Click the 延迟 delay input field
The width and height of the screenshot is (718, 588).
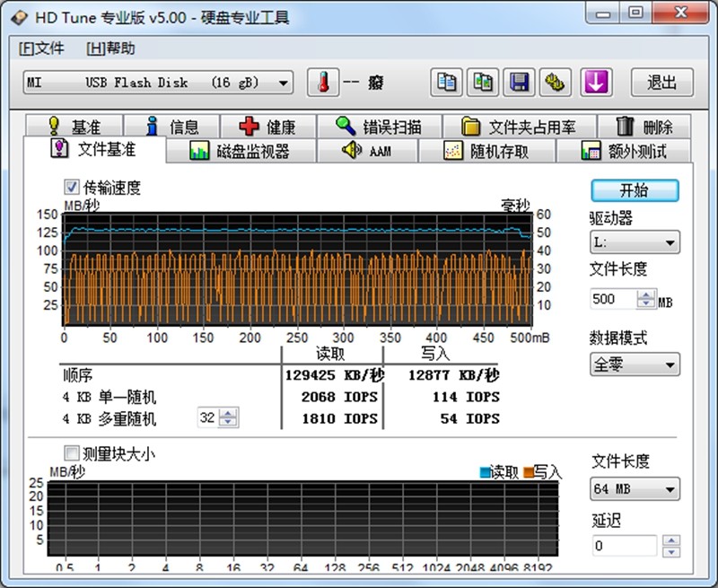[x=625, y=546]
